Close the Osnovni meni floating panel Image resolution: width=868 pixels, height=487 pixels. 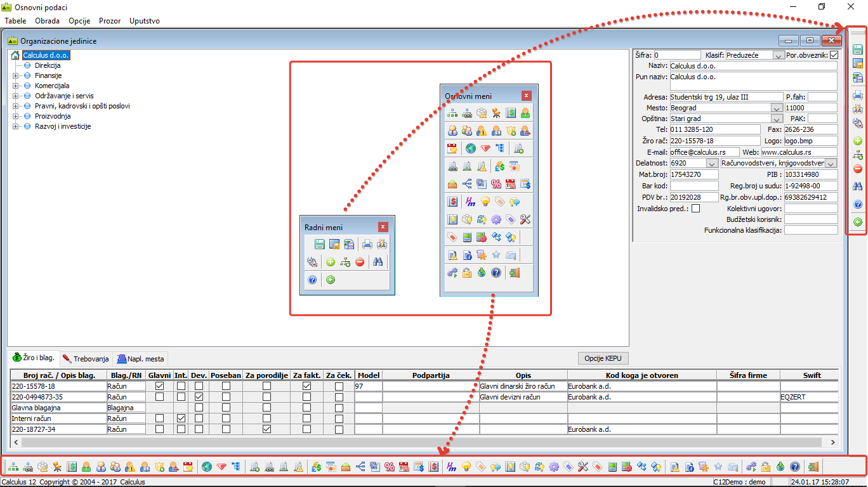click(526, 96)
